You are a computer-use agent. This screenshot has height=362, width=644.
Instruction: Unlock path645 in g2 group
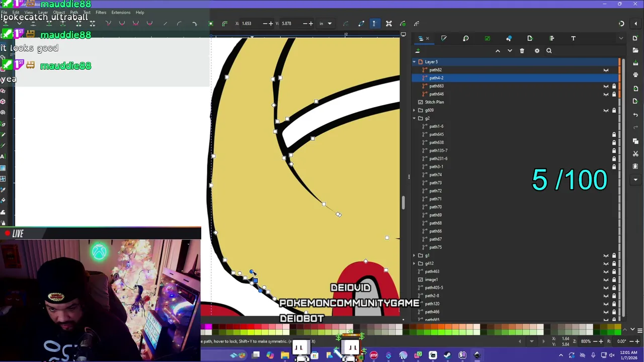[x=614, y=134]
